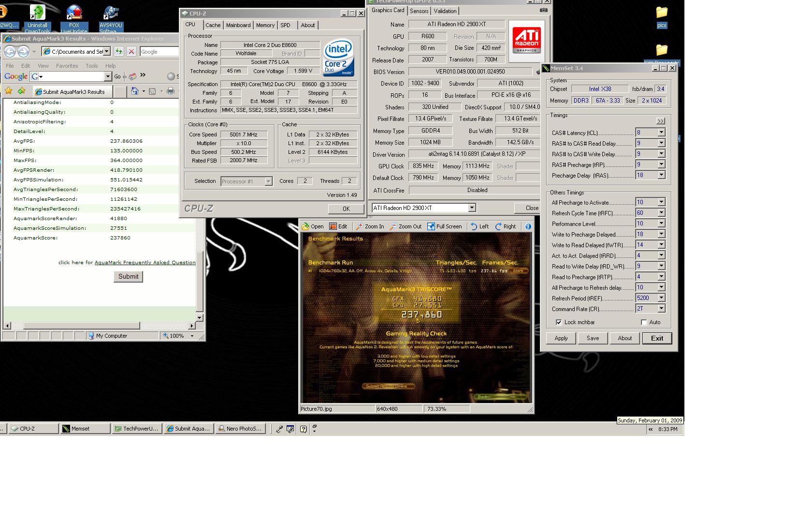Click Save in MemSet

click(593, 338)
